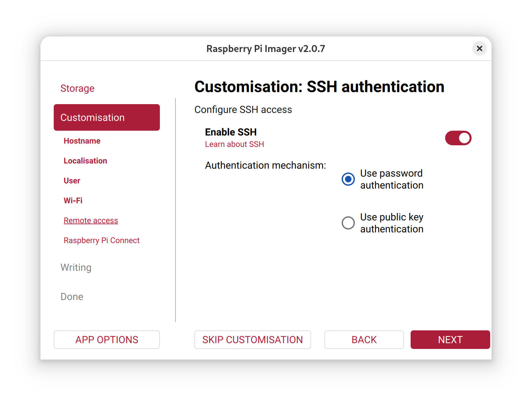The image size is (532, 404).
Task: Toggle the Enable SSH switch off
Action: coord(458,138)
